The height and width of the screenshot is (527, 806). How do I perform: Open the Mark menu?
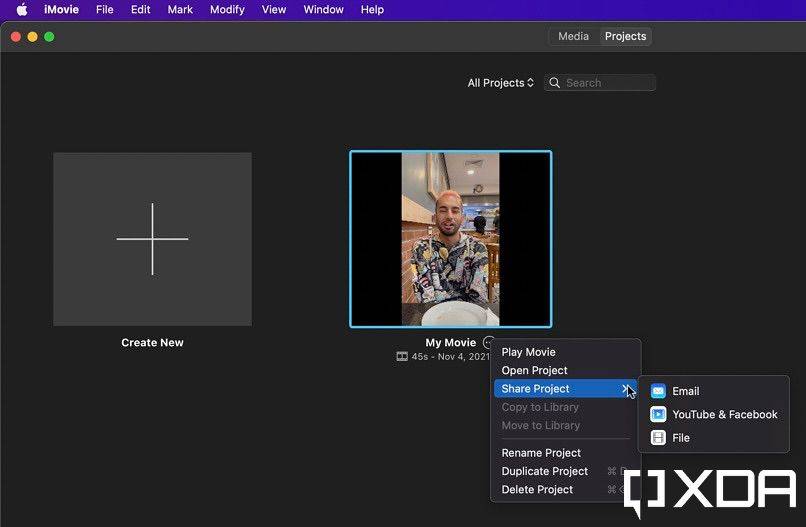[x=180, y=10]
